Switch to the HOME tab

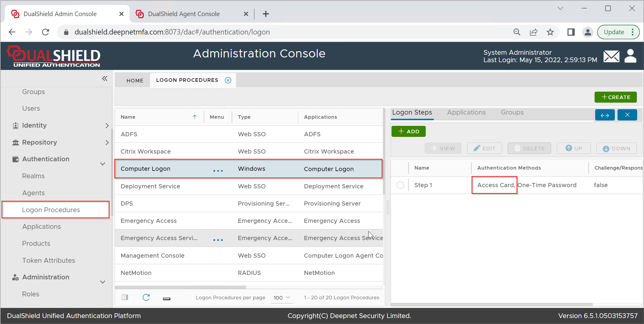(135, 81)
